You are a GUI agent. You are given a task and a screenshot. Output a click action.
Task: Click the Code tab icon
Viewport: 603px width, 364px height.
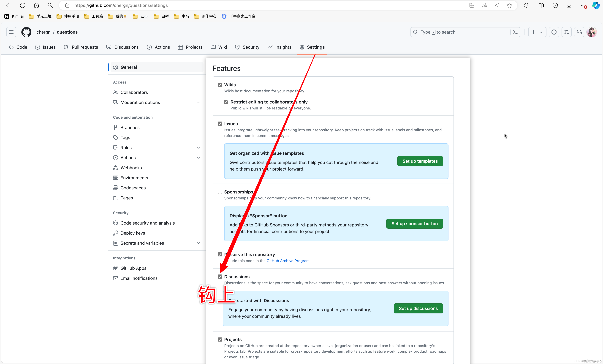pyautogui.click(x=12, y=47)
